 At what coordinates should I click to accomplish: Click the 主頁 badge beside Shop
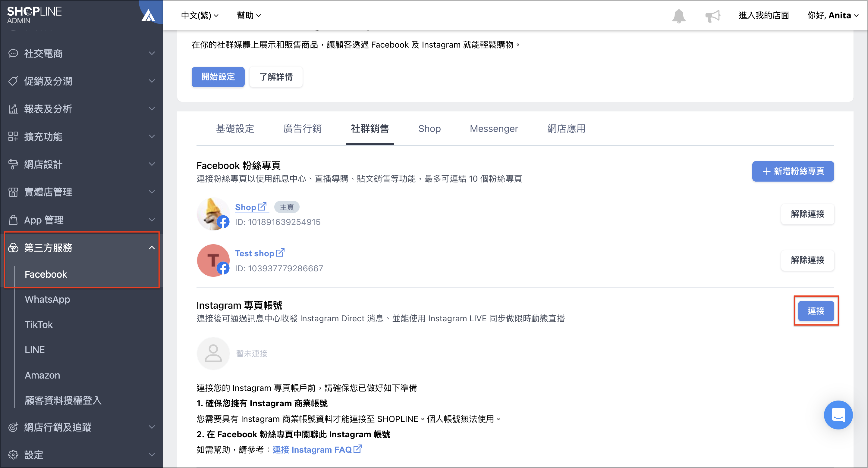pos(287,207)
